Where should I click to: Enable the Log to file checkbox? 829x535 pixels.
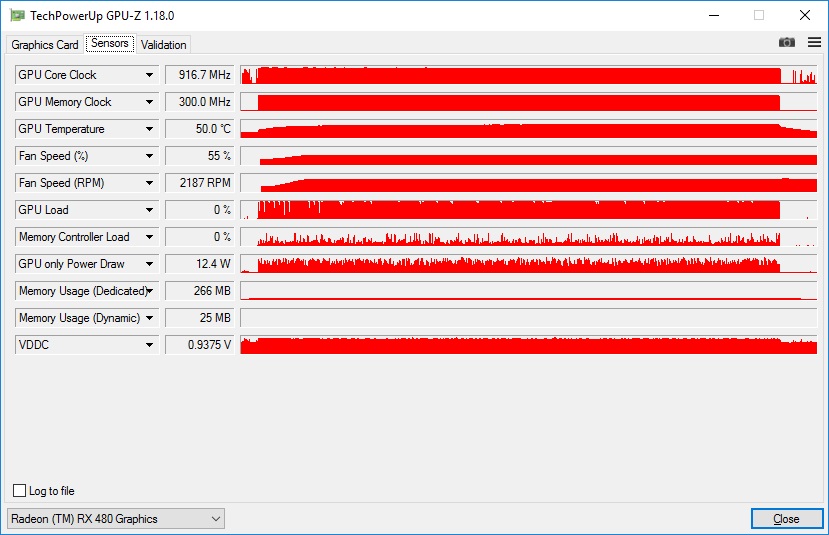pos(20,491)
